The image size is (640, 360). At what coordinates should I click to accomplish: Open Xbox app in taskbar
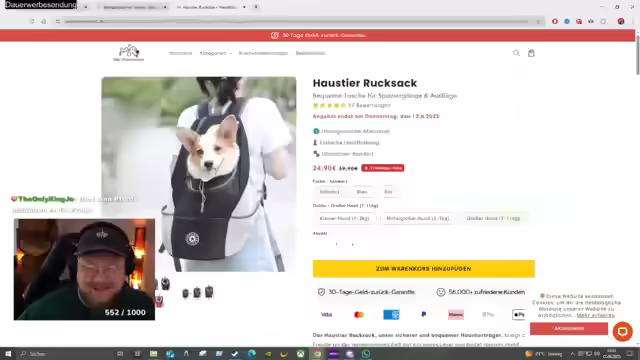[x=300, y=354]
